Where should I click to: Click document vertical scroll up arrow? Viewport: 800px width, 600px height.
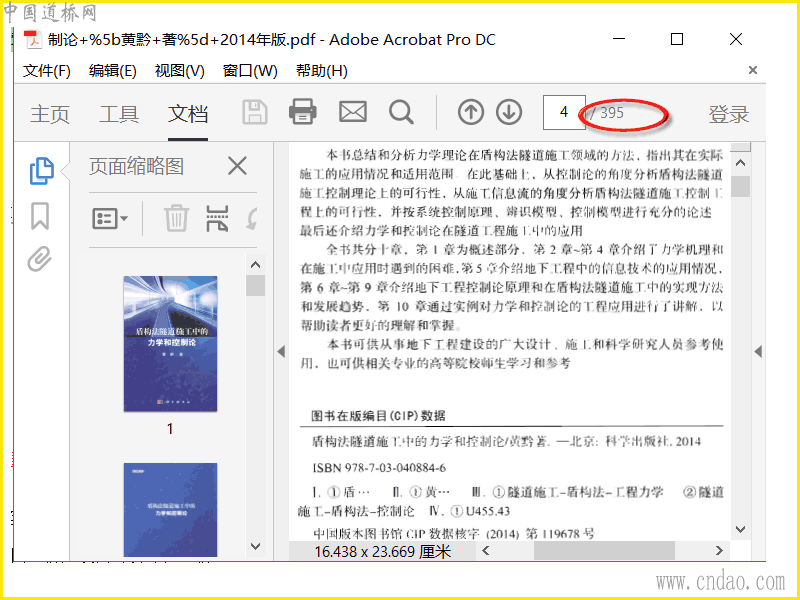[740, 163]
